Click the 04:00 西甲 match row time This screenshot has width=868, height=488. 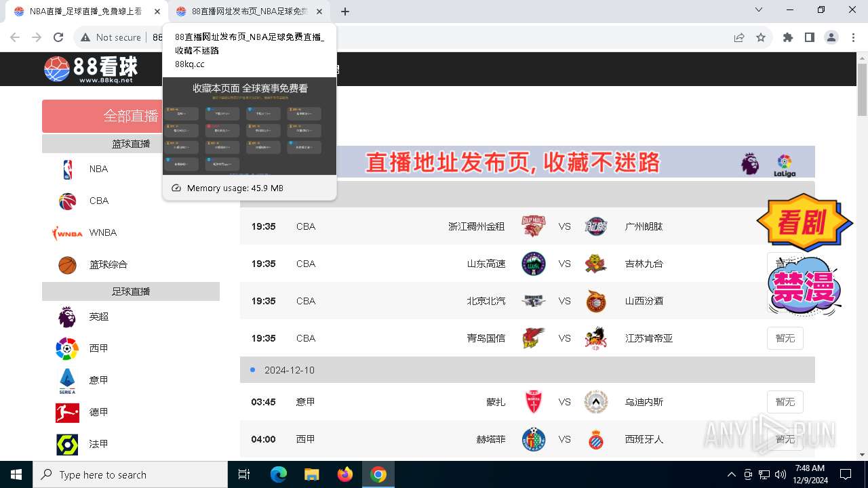(x=263, y=439)
